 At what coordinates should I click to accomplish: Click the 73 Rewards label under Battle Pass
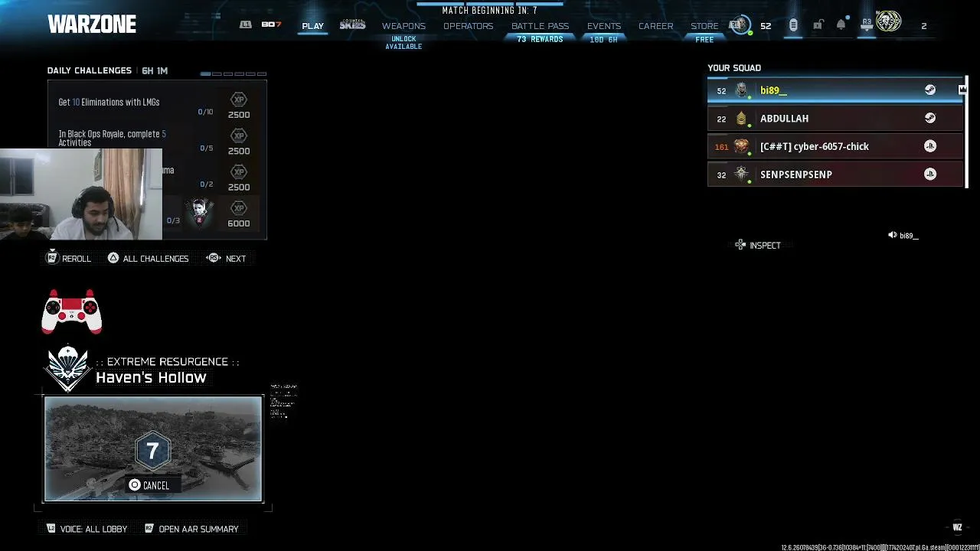(x=540, y=39)
